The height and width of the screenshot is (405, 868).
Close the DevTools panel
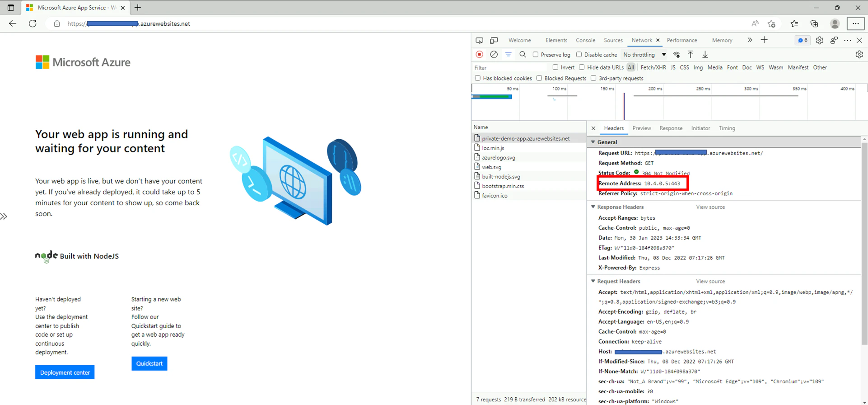859,40
